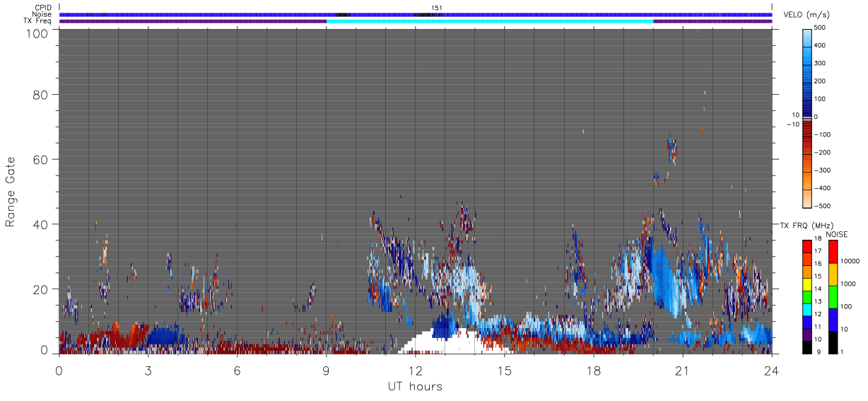The width and height of the screenshot is (868, 401).
Task: Click the black 9–10 MHz TX FRQ swatch
Action: coord(807,347)
